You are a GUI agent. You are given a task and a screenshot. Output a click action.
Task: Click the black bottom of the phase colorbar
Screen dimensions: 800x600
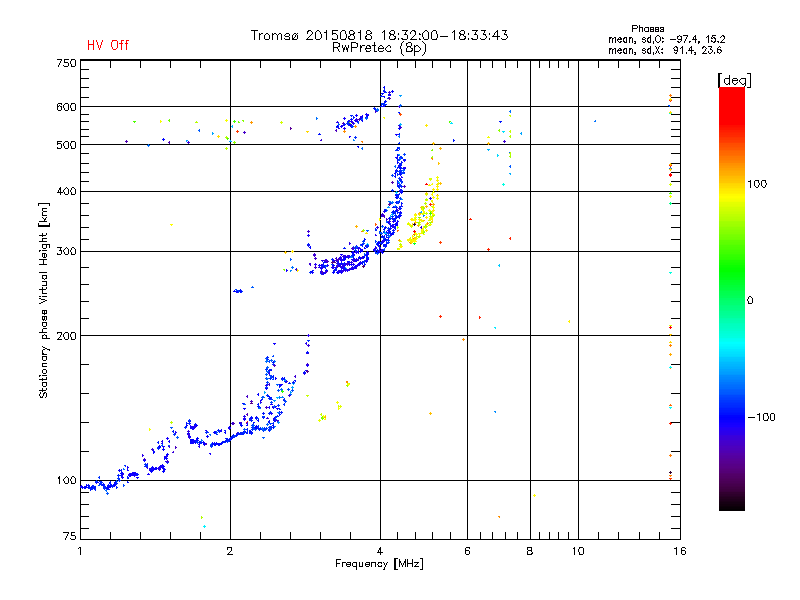(732, 503)
